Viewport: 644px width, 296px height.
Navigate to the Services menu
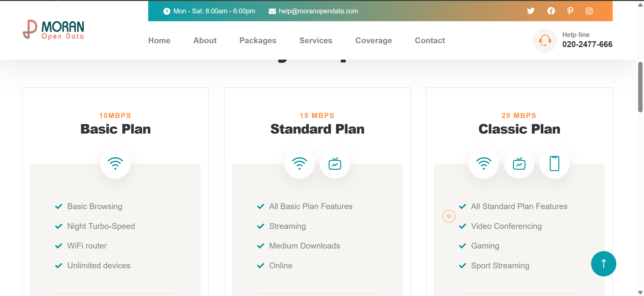click(x=316, y=41)
